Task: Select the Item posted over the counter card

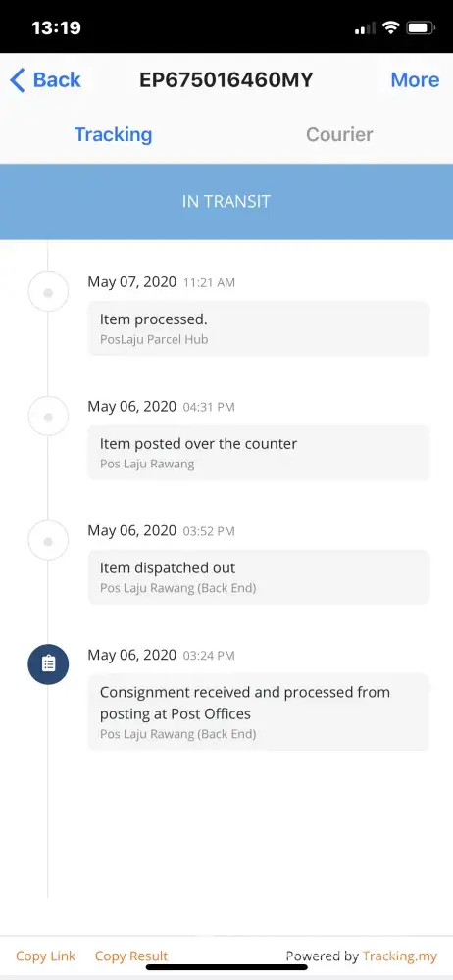Action: click(259, 453)
